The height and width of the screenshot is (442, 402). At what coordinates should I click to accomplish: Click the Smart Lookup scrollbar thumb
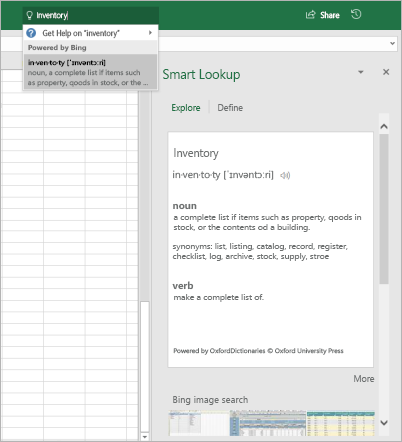click(384, 209)
